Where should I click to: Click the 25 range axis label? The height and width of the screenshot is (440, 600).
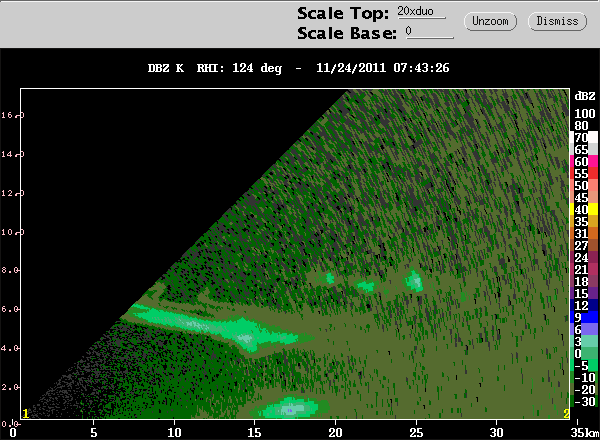click(x=416, y=433)
